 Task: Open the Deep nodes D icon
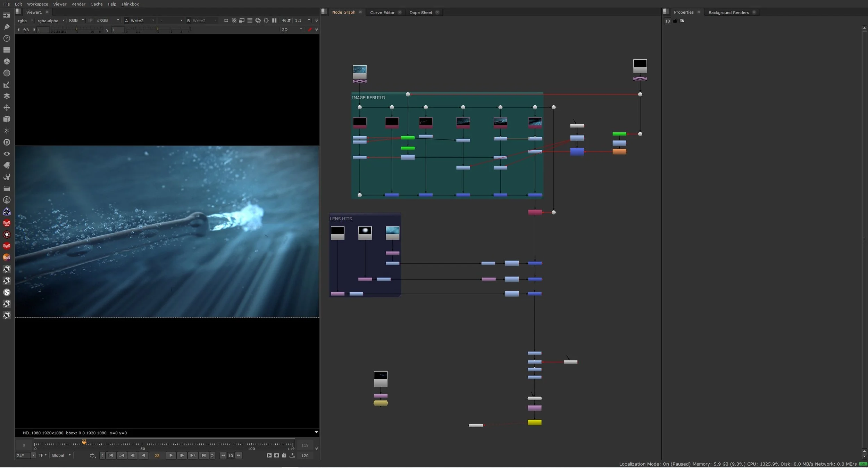(x=7, y=142)
